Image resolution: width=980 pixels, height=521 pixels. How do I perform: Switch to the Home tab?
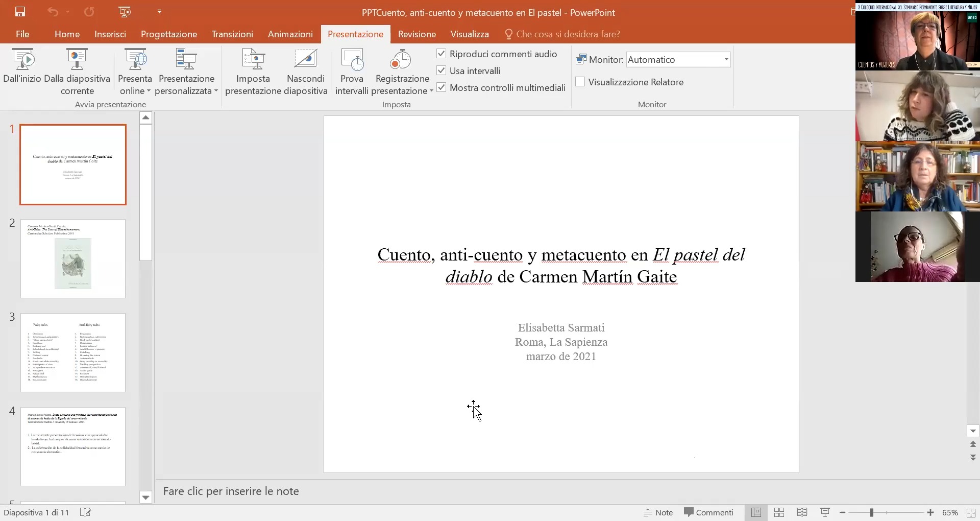click(67, 34)
